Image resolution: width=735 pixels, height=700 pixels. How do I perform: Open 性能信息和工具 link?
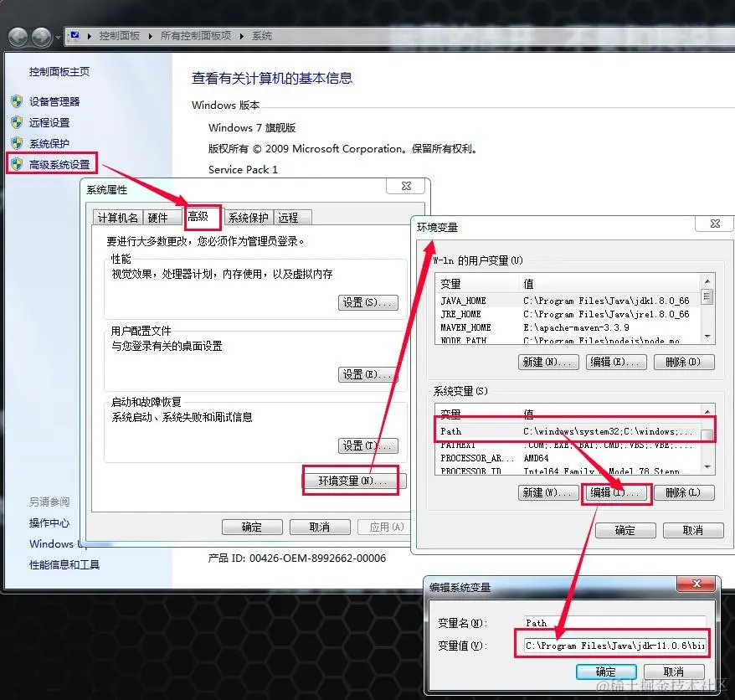(64, 564)
